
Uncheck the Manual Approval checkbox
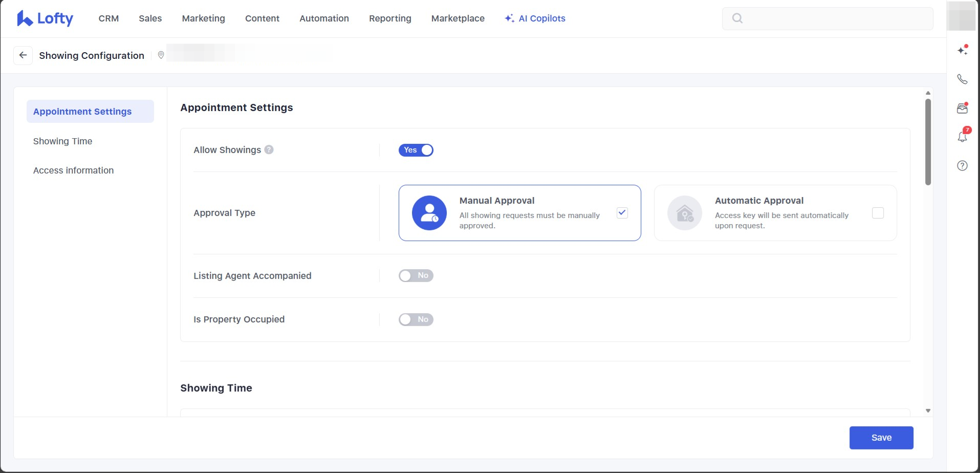(622, 213)
